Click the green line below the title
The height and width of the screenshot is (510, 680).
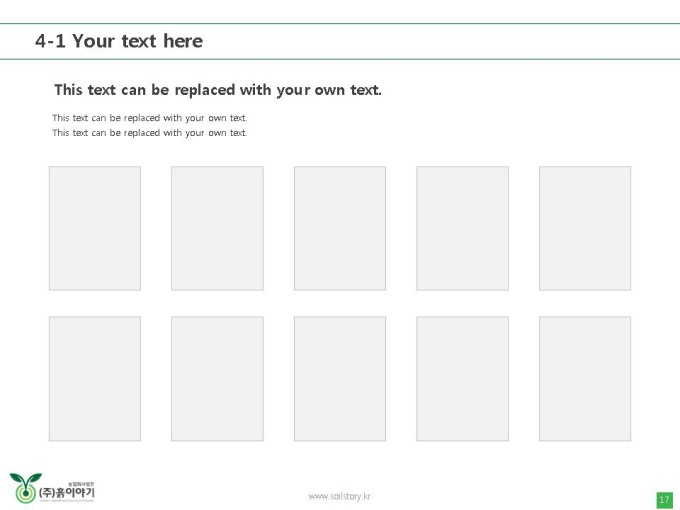(340, 59)
